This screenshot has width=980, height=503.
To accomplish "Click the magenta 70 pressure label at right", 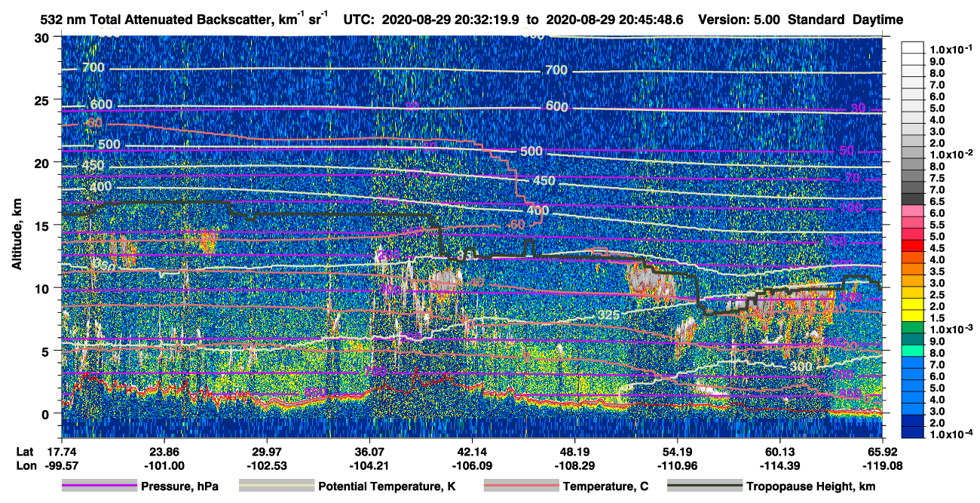I will [x=852, y=178].
